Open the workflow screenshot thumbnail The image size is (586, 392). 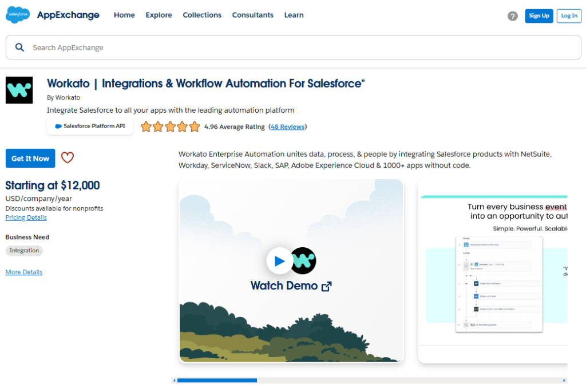(x=493, y=271)
